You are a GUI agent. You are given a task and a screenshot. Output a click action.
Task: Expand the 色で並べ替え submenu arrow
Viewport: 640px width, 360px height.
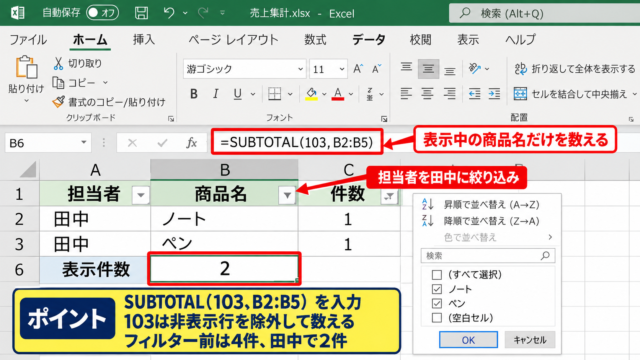(550, 237)
